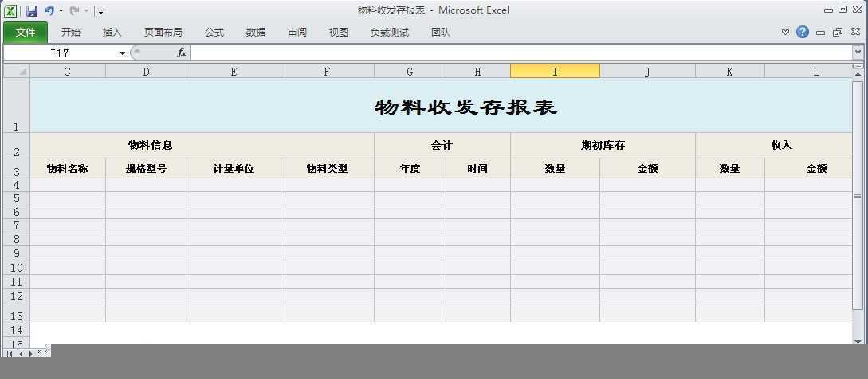868x379 pixels.
Task: Close the workbook window with inner X
Action: click(855, 33)
